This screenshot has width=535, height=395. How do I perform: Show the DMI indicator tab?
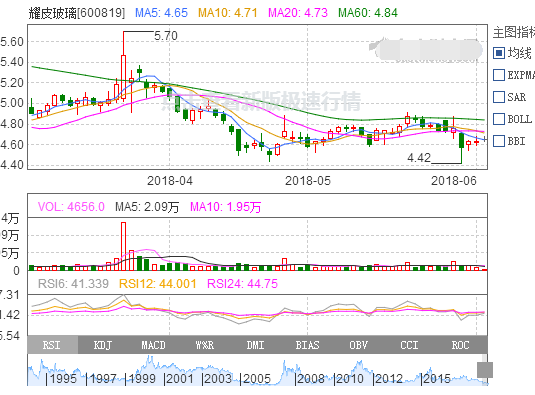pyautogui.click(x=256, y=345)
